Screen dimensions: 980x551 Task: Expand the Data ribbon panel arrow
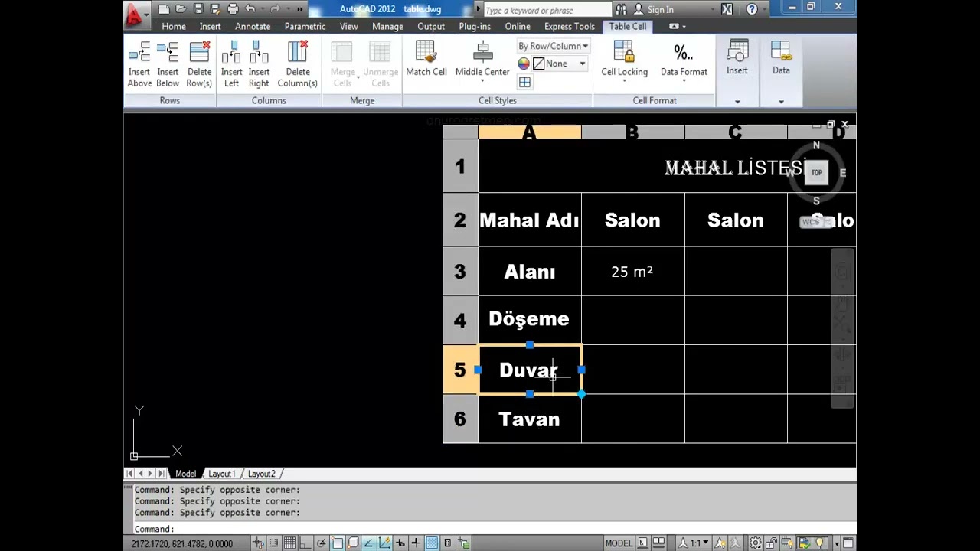(x=781, y=101)
